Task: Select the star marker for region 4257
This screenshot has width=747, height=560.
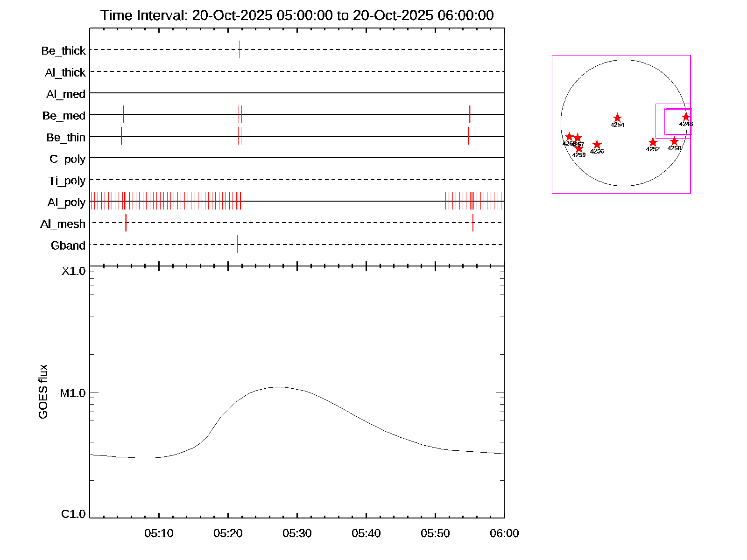Action: pos(578,138)
